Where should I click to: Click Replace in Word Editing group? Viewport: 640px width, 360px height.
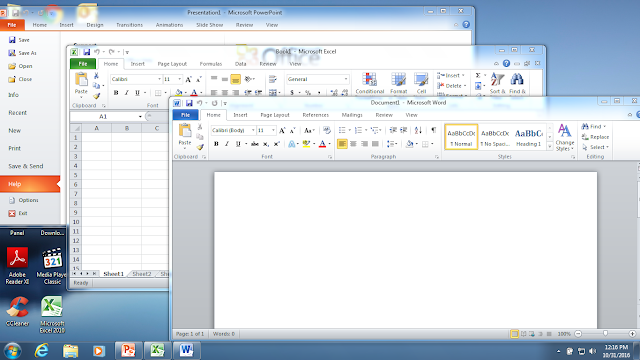coord(596,137)
